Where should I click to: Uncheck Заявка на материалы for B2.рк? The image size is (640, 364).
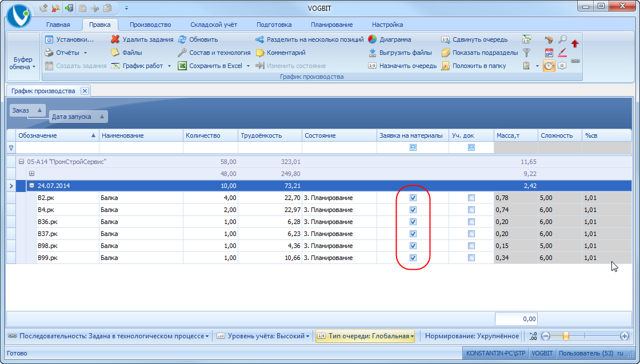point(413,198)
